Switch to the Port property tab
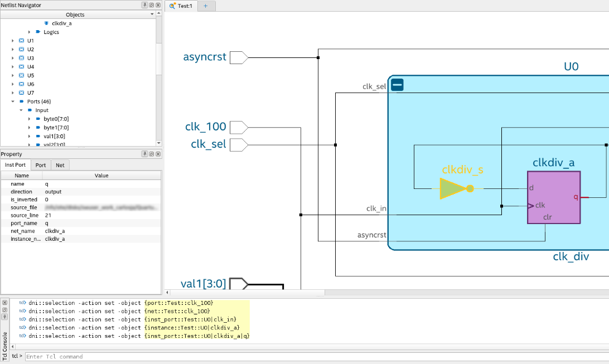The height and width of the screenshot is (364, 609). 41,165
